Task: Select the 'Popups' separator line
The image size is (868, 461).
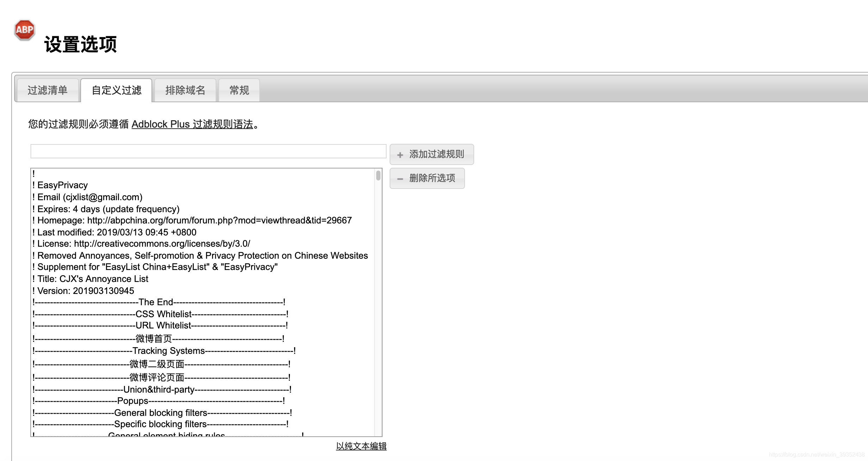Action: pos(203,401)
